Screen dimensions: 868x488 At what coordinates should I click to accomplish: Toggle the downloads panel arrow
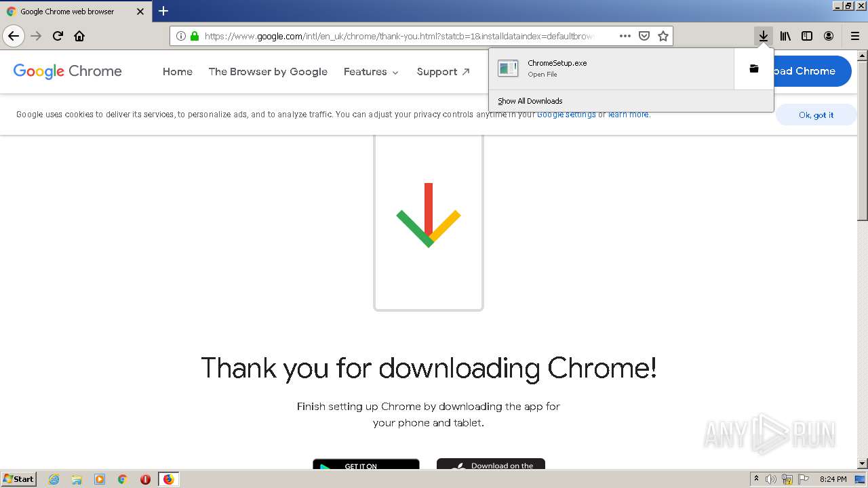tap(764, 36)
